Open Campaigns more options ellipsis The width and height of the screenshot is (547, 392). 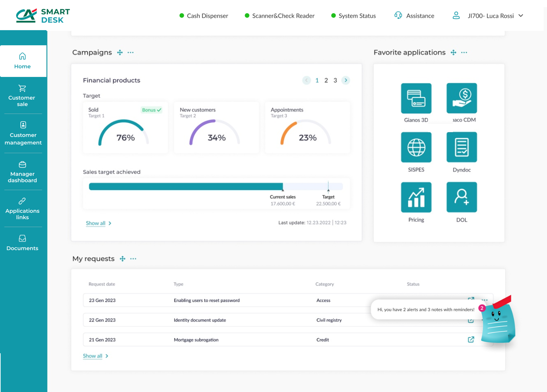pos(131,52)
